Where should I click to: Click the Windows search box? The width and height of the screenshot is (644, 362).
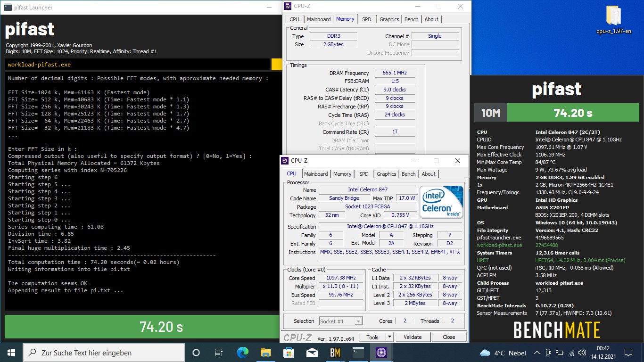tap(104, 353)
